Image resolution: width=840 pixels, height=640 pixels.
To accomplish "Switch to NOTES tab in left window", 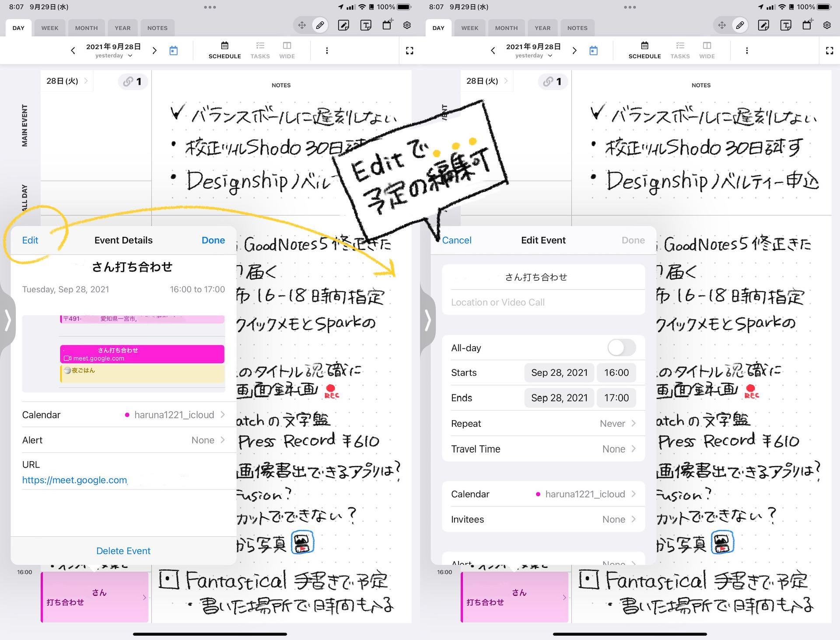I will (157, 28).
